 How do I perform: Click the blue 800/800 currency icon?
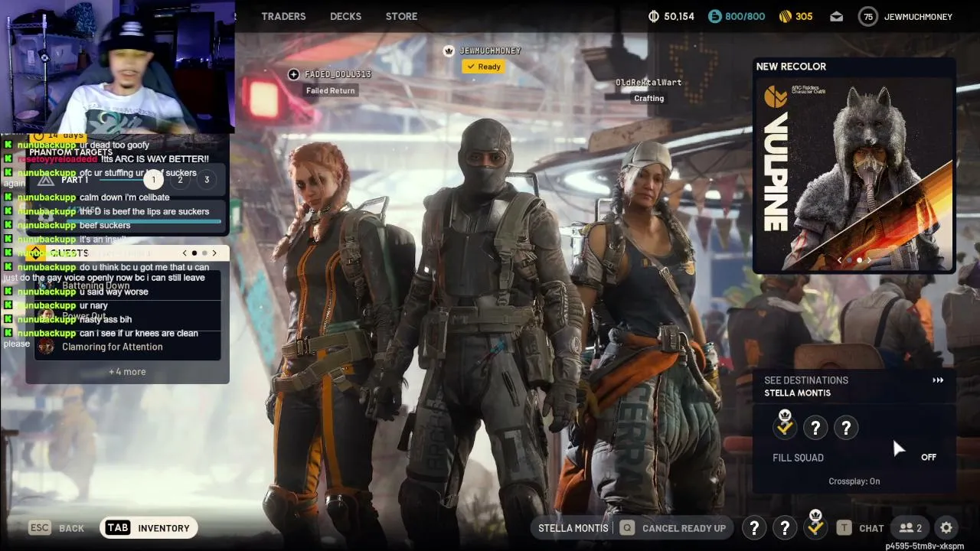click(x=714, y=16)
